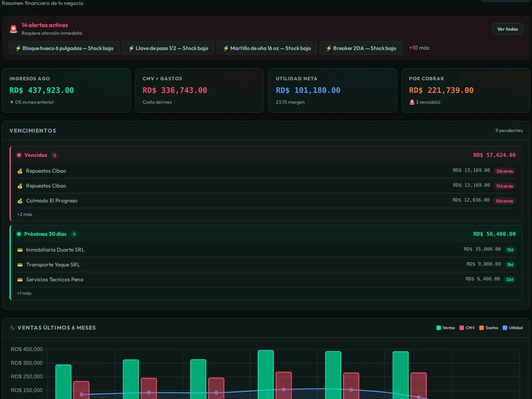Click the 12d due badge
This screenshot has width=532, height=399.
510,250
